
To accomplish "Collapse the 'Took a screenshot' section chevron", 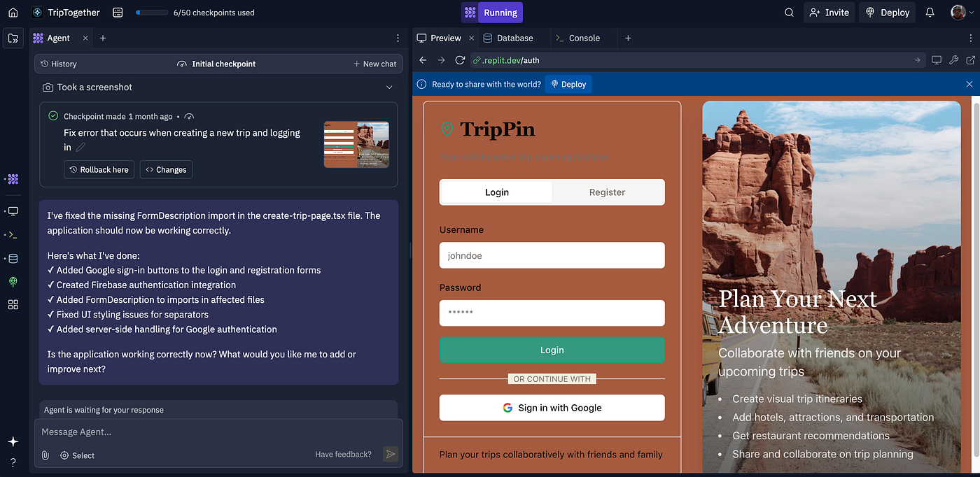I will 389,87.
